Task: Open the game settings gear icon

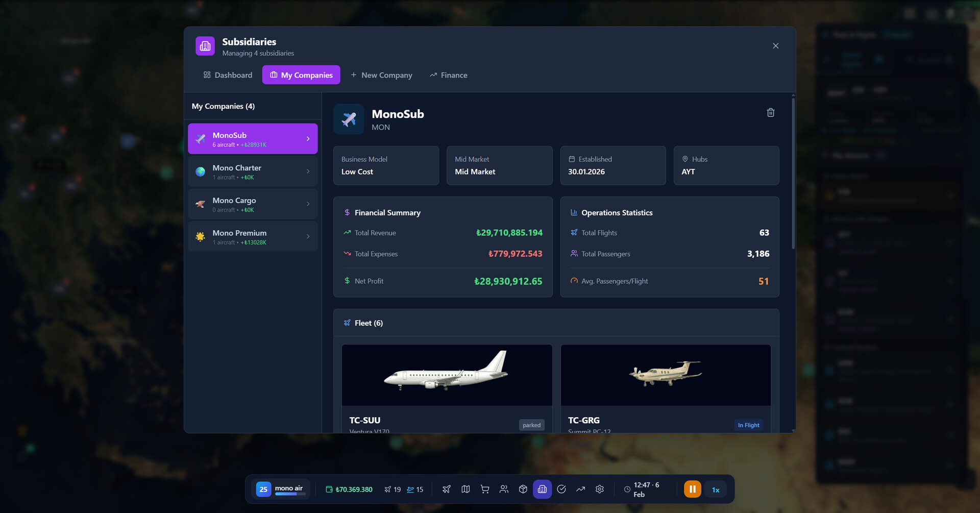Action: pyautogui.click(x=600, y=489)
